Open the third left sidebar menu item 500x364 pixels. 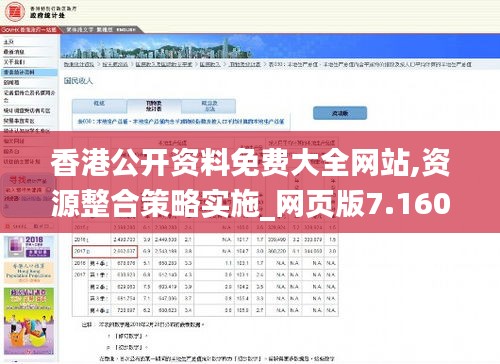[14, 62]
